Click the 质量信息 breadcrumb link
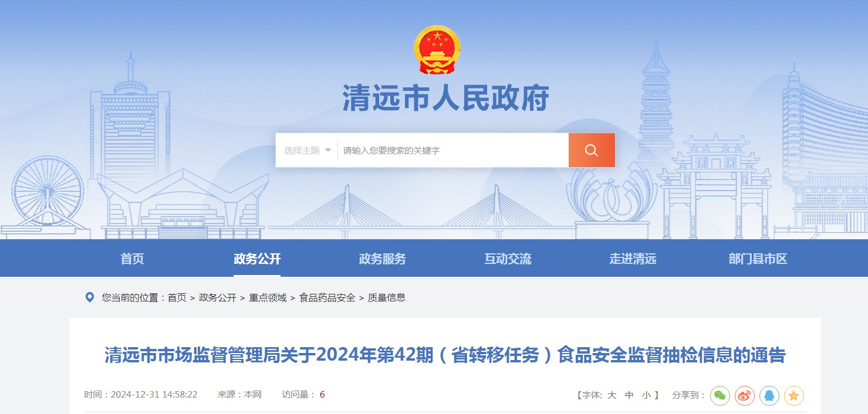 (387, 297)
